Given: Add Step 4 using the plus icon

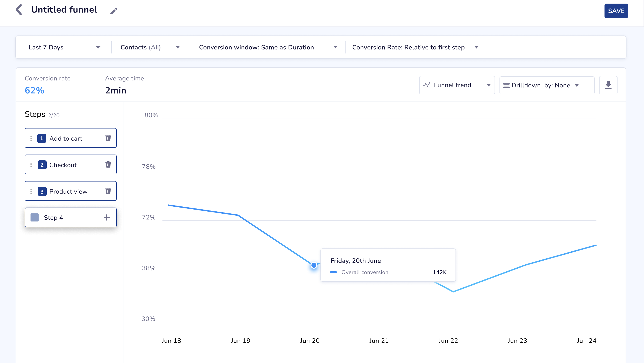Looking at the screenshot, I should 107,217.
